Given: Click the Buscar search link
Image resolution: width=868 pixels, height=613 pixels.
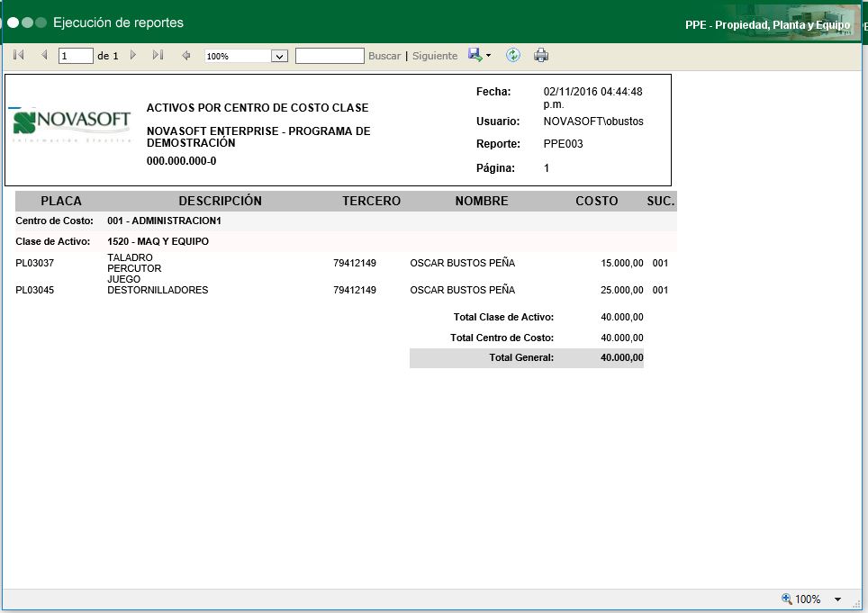Looking at the screenshot, I should (x=384, y=56).
